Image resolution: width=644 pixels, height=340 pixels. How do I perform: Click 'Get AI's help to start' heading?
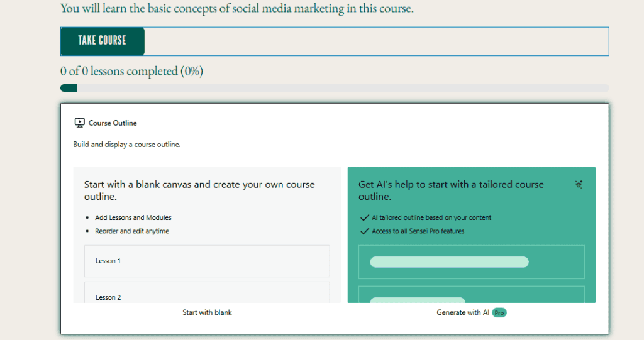pyautogui.click(x=451, y=190)
